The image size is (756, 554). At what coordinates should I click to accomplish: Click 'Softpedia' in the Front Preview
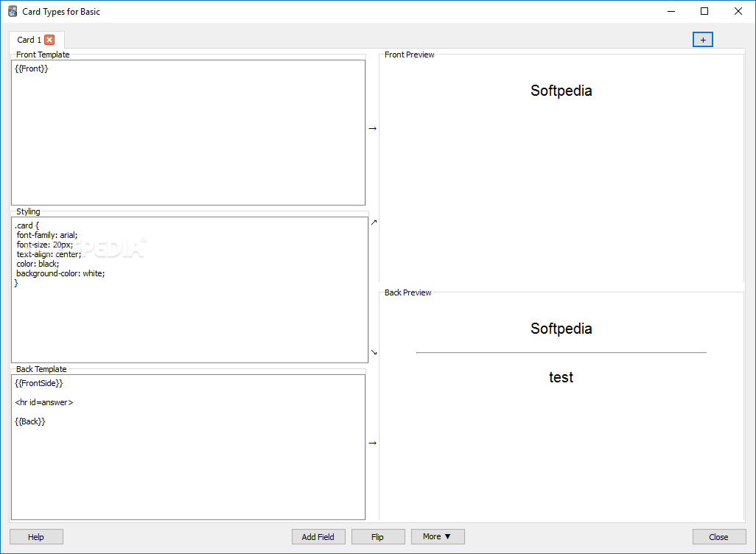point(561,91)
